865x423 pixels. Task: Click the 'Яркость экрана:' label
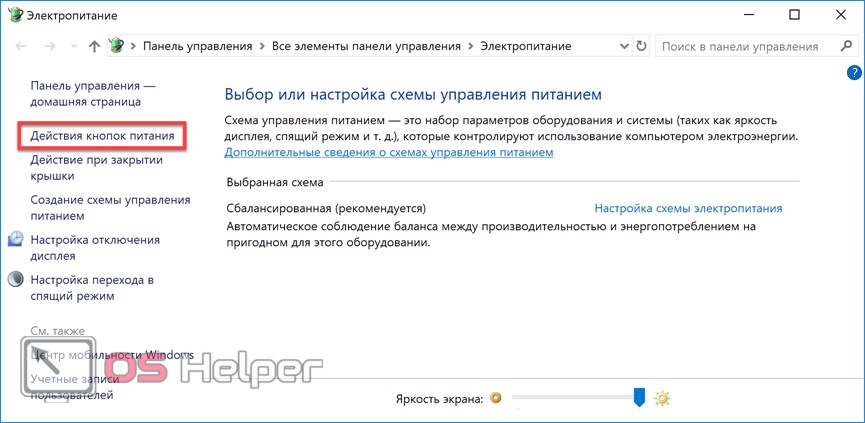[x=440, y=398]
